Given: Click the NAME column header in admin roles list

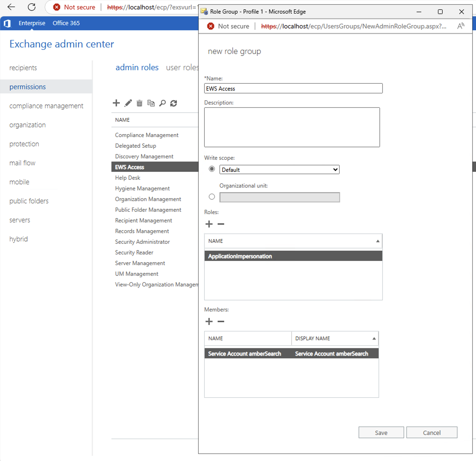Looking at the screenshot, I should (122, 120).
